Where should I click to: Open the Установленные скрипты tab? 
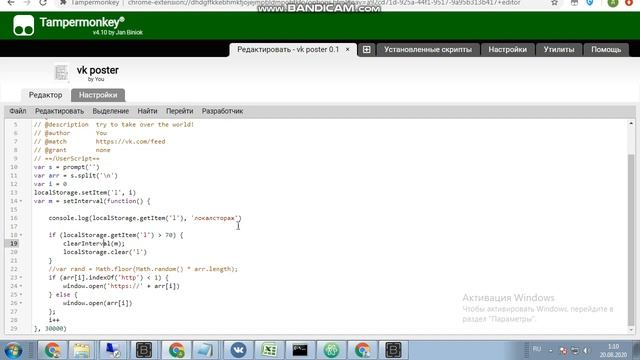coord(428,49)
